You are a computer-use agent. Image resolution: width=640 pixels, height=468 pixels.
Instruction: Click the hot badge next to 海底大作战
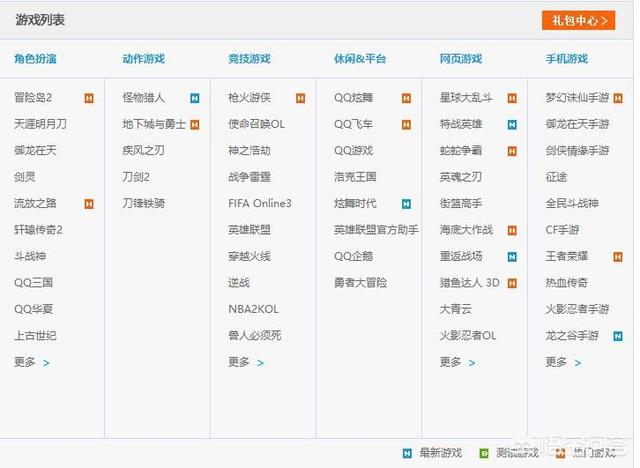coord(512,231)
